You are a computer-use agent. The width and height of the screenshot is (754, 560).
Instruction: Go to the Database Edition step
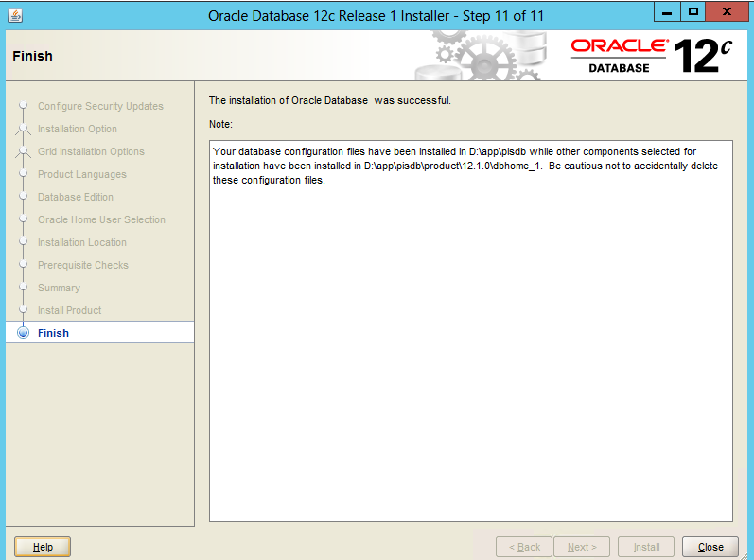click(75, 197)
